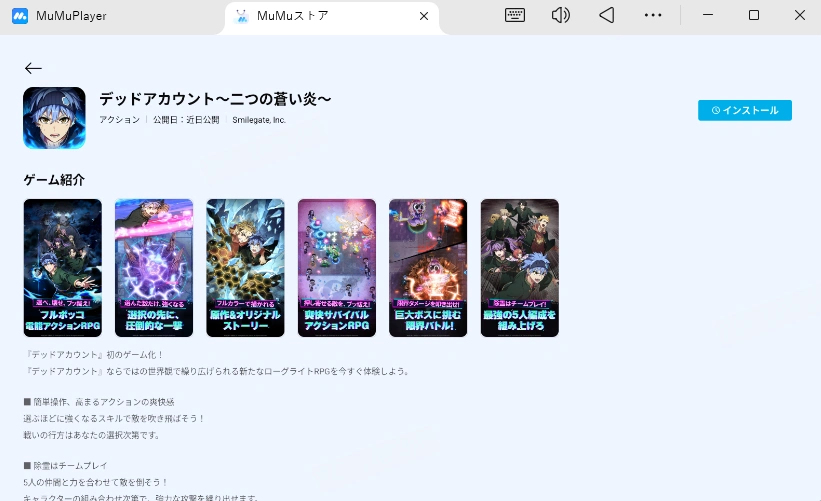Click the ゲーム紹介 heading
This screenshot has height=501, width=821.
tap(54, 180)
